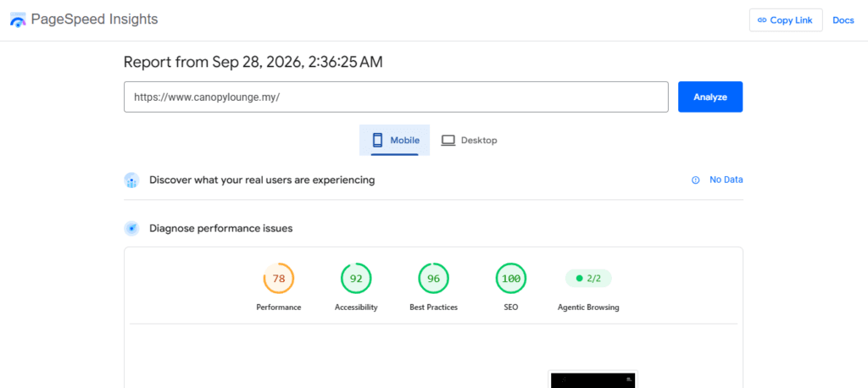The image size is (868, 388).
Task: Click the Best Practices label
Action: 433,308
